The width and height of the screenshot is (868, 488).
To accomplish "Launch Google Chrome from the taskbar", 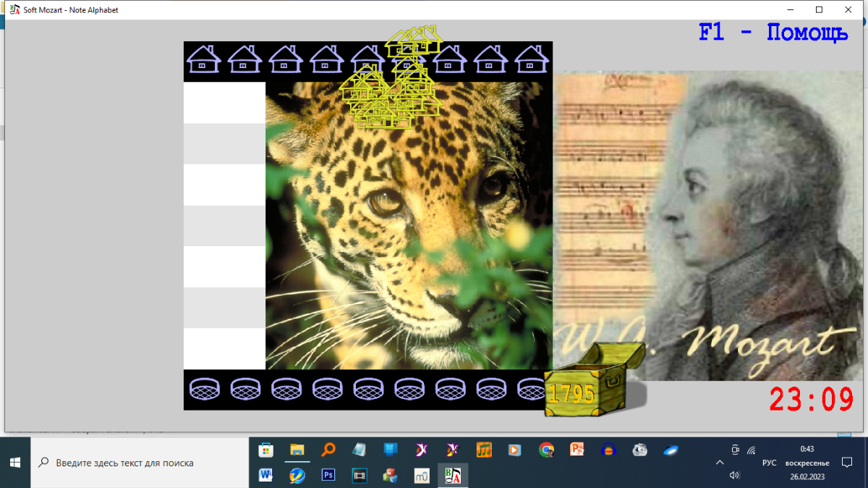I will click(x=546, y=450).
